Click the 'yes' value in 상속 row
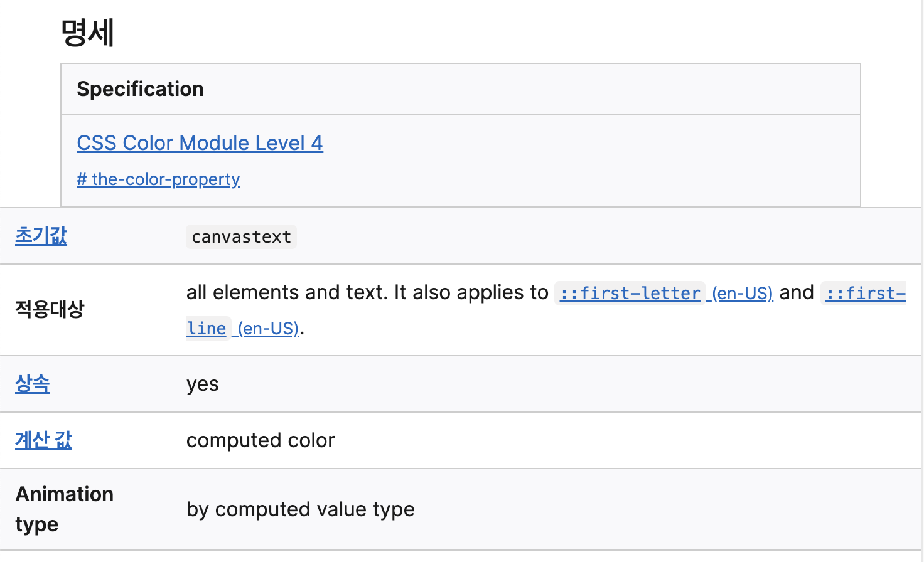Screen dimensions: 924x562 (202, 384)
